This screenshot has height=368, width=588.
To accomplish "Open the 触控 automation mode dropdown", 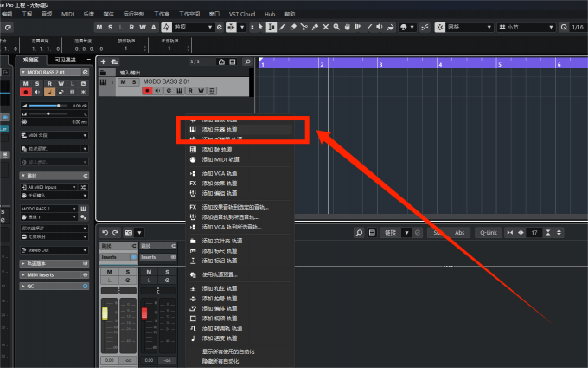I will pos(192,27).
